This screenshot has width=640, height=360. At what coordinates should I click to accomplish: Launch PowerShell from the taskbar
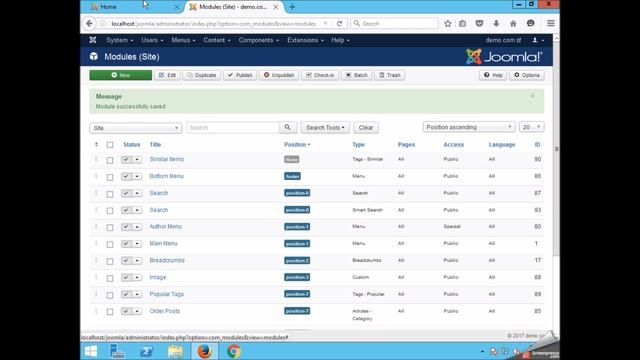point(146,351)
